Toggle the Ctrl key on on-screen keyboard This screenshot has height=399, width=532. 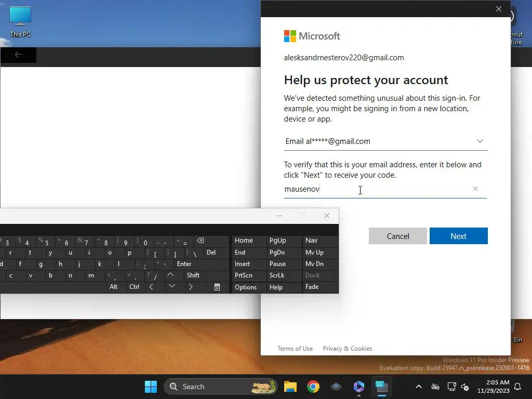(x=136, y=287)
